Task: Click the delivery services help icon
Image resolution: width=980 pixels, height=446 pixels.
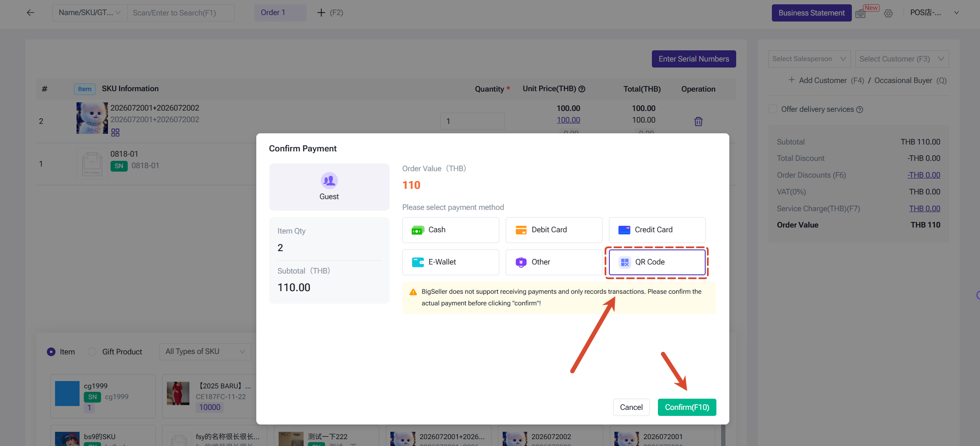Action: click(860, 110)
